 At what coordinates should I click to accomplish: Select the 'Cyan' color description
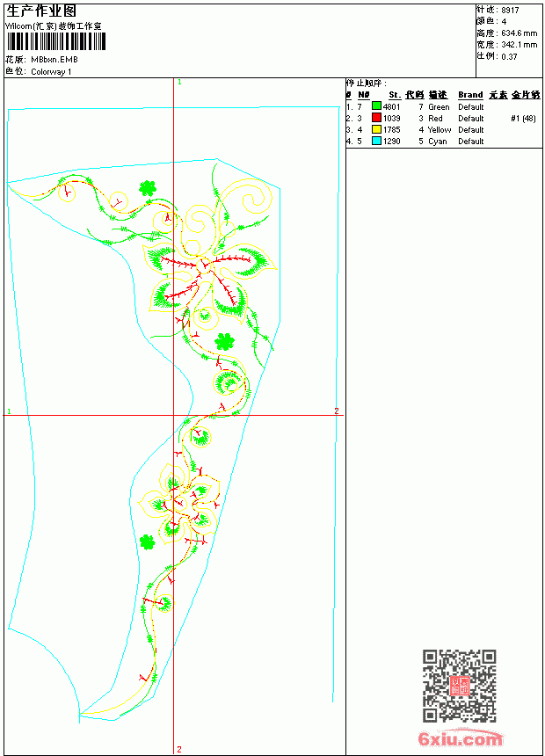[438, 142]
